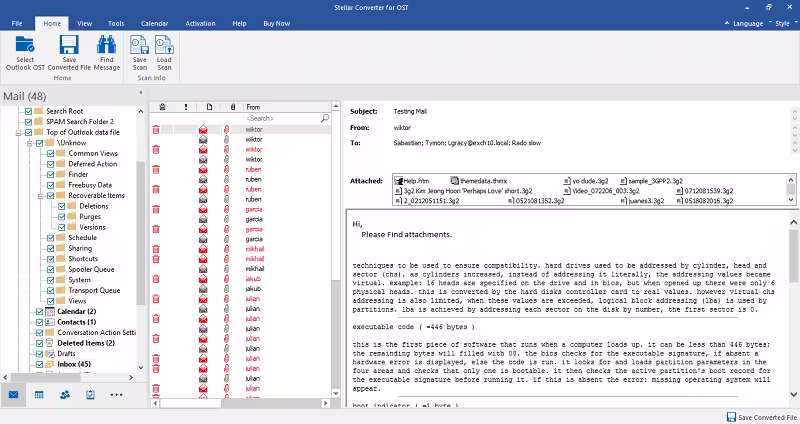Uncheck SPAM Search Folder 2 checkbox
This screenshot has width=800, height=424.
tap(29, 122)
